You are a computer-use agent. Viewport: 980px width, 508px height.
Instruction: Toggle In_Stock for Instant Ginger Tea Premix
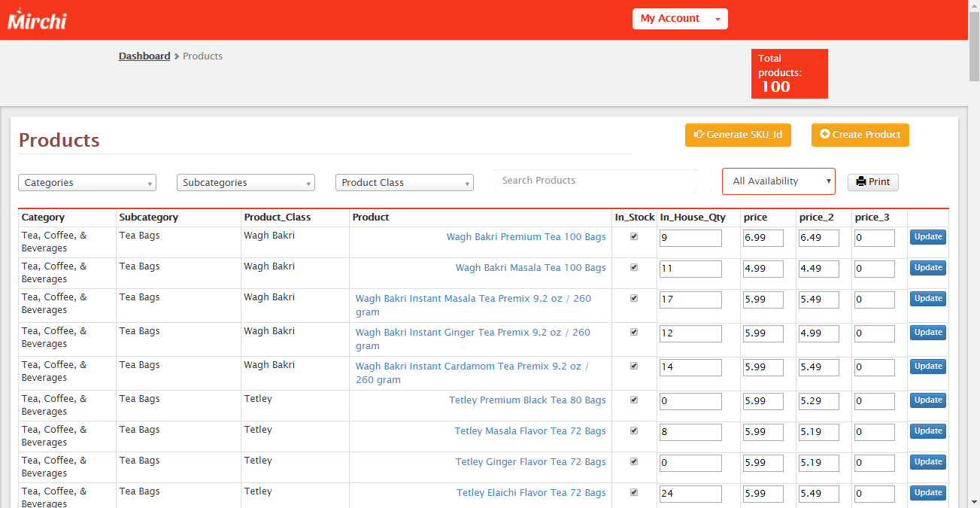point(634,332)
